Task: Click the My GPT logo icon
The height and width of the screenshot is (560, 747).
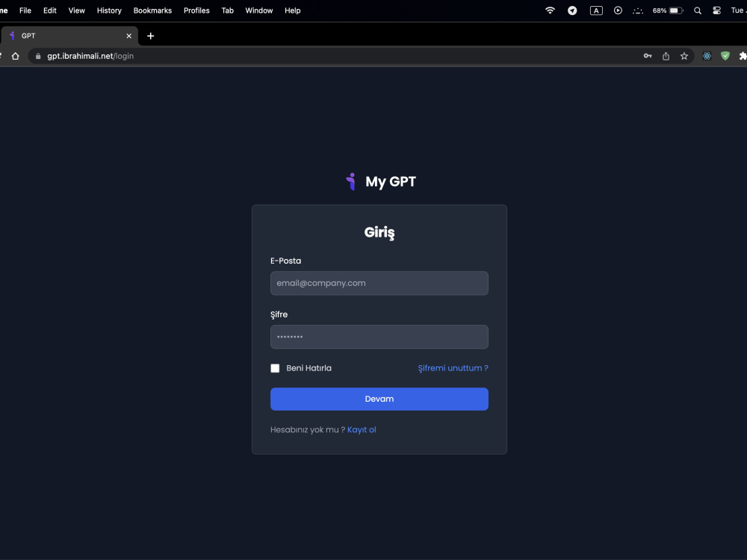Action: tap(350, 181)
